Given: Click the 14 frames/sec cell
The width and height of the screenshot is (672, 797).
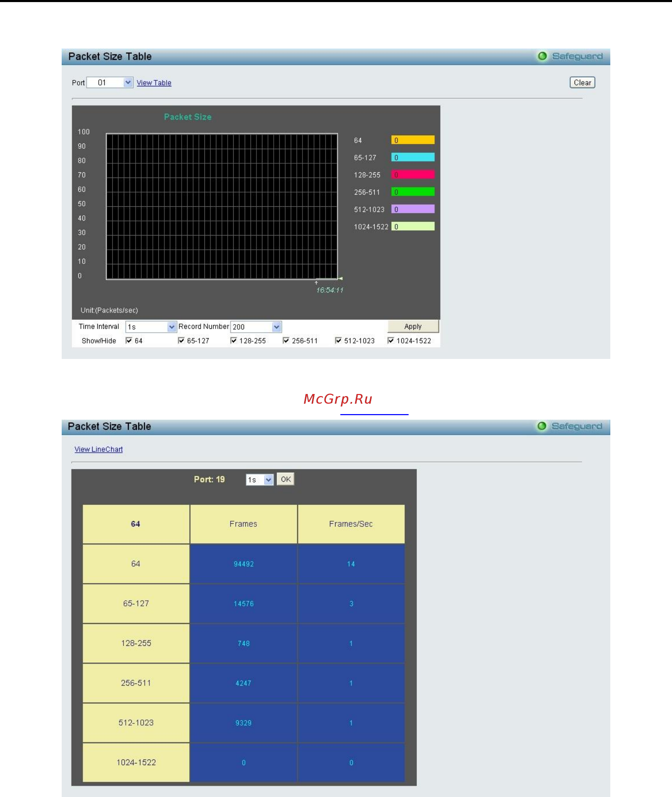Looking at the screenshot, I should (351, 564).
